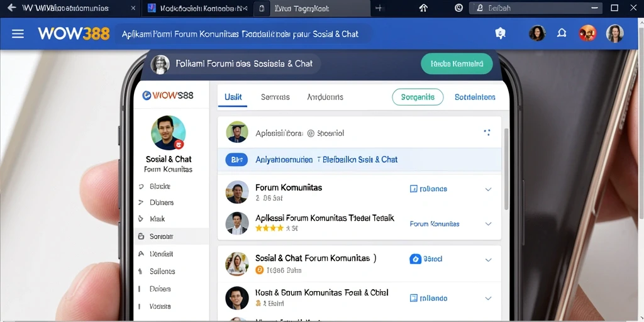Expand the Aplikessi Forum Komunitas Tiedal row chevron

click(x=488, y=224)
